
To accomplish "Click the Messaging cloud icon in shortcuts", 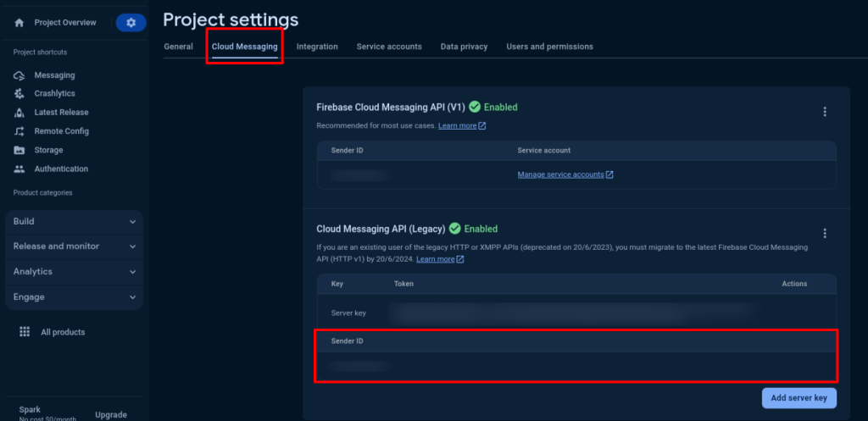I will 19,75.
